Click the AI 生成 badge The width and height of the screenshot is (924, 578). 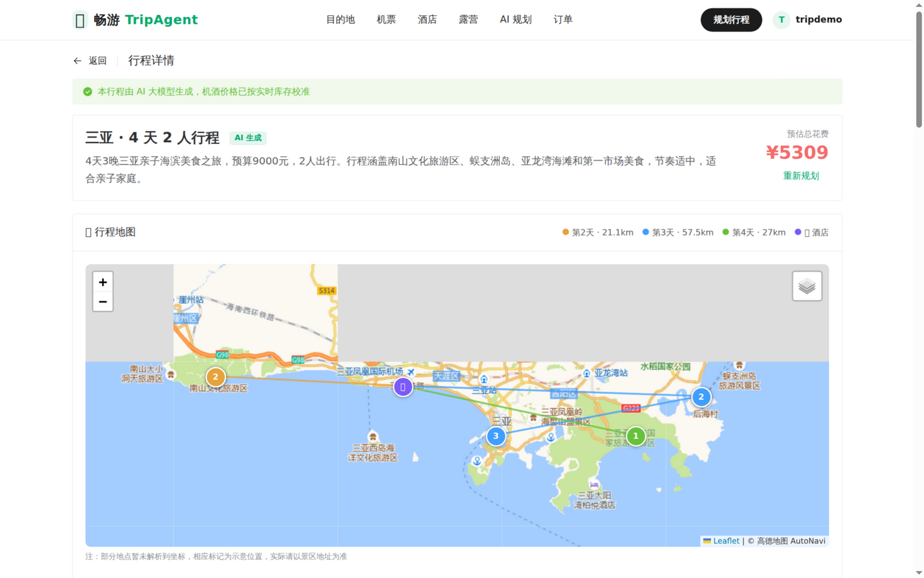[248, 138]
